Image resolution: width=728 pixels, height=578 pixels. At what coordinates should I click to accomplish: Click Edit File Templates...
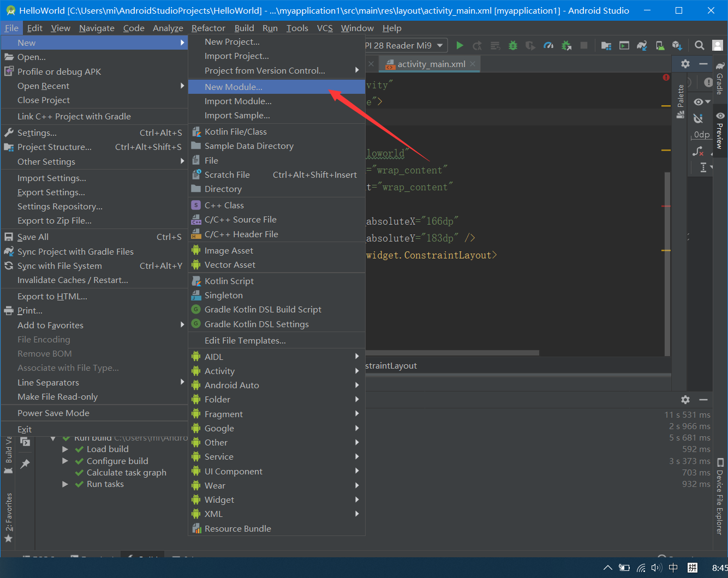(277, 340)
